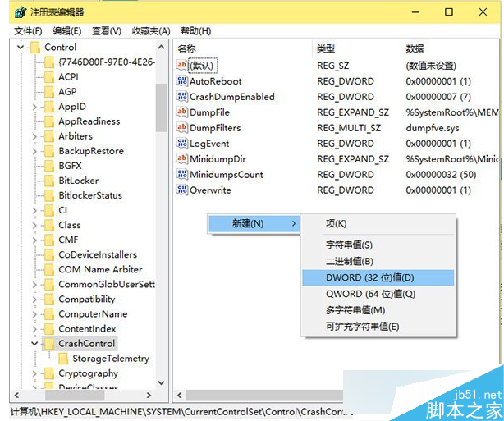Click the Overwrite DWORD value icon
This screenshot has width=504, height=421.
click(182, 190)
